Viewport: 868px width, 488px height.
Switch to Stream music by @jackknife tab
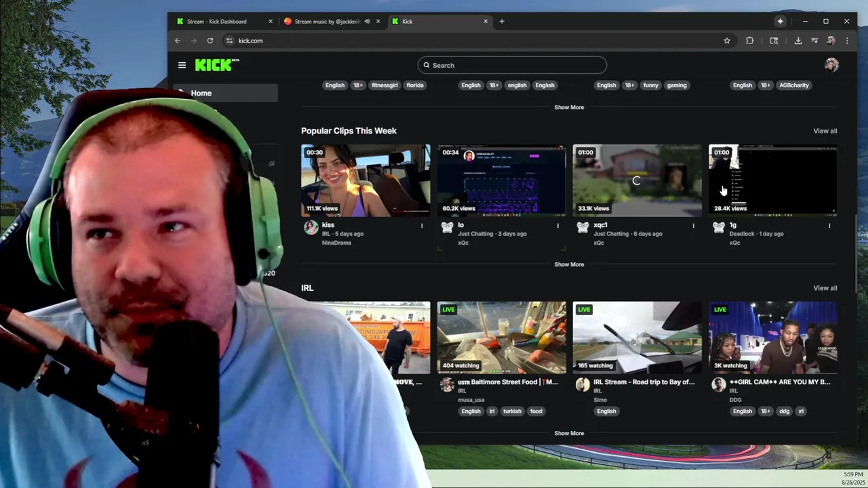[331, 21]
